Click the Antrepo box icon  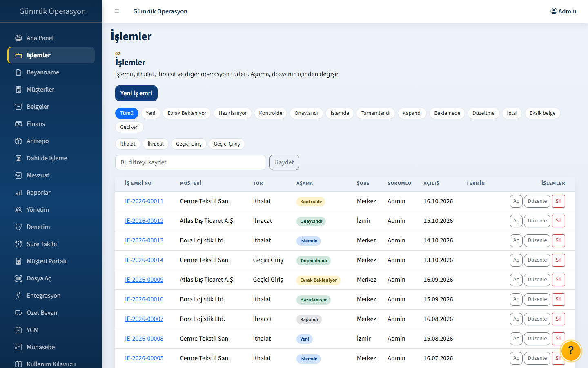tap(18, 141)
